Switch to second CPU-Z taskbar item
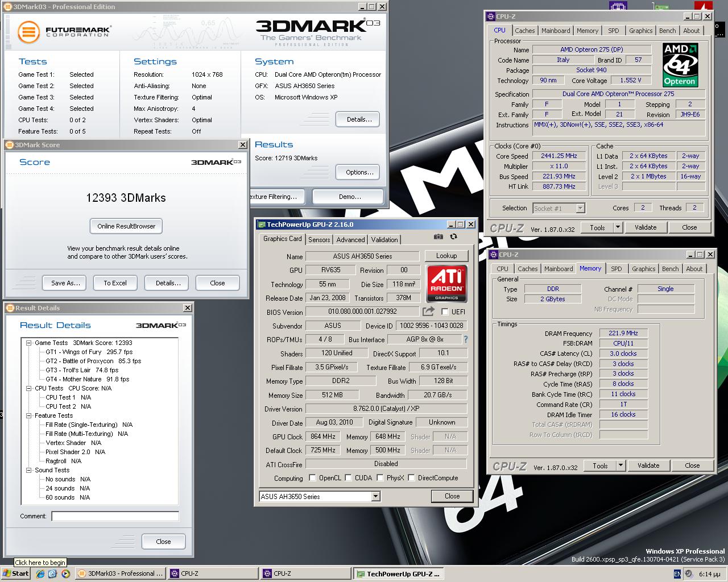This screenshot has height=582, width=728. pyautogui.click(x=306, y=573)
